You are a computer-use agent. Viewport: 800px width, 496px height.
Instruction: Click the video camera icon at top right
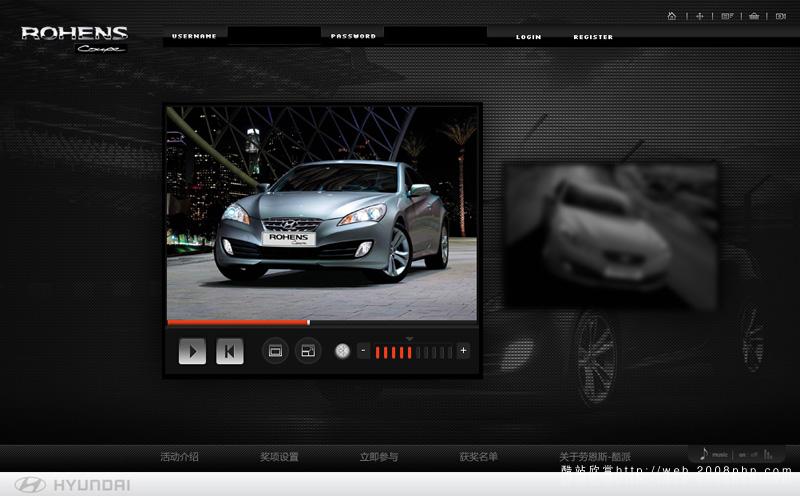(x=781, y=16)
